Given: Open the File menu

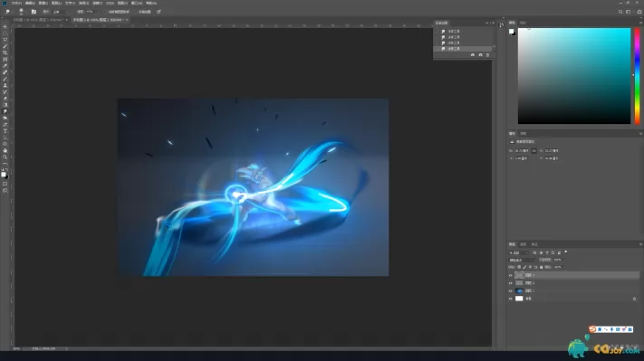Looking at the screenshot, I should 16,4.
